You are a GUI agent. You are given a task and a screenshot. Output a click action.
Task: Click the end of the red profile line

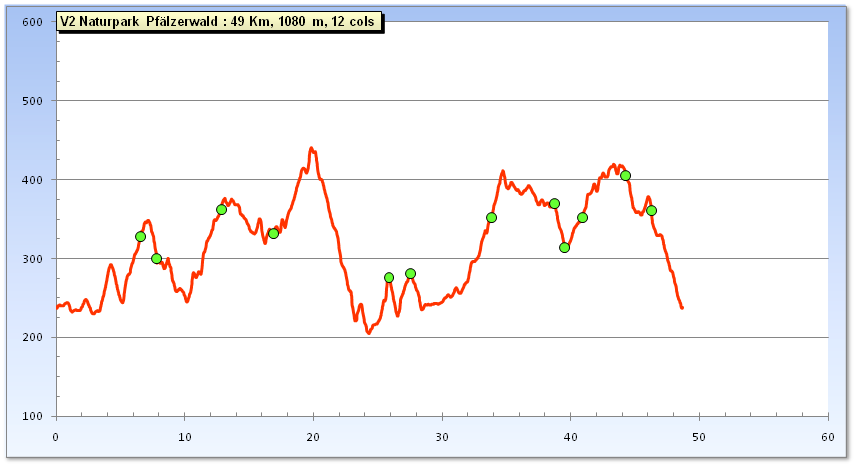point(682,308)
